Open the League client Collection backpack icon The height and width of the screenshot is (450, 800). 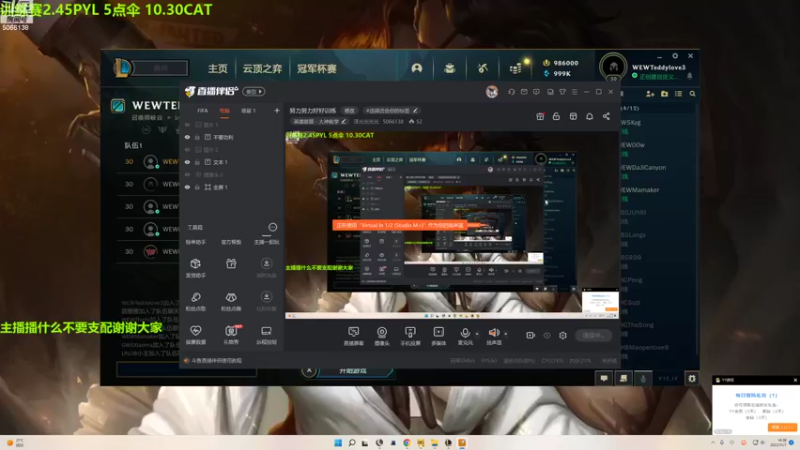click(x=449, y=68)
